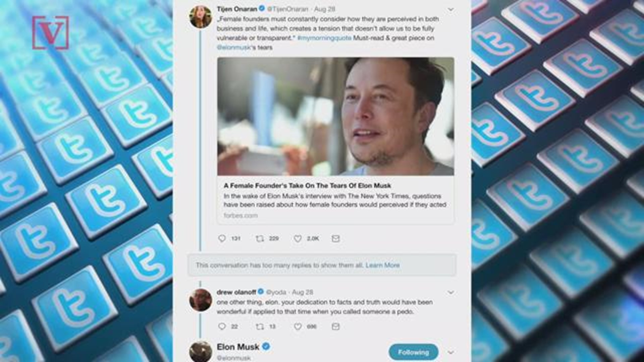Expand options chevron on drew olanoff's tweet
Viewport: 644px width, 362px height.
click(x=451, y=293)
